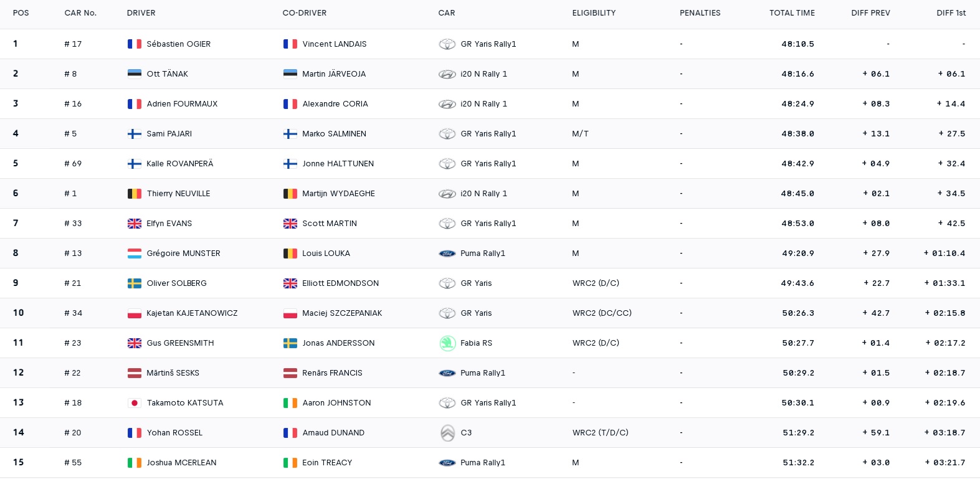This screenshot has height=479, width=980.
Task: Click the Hyundai logo beside Ott TÄNAK's i20
Action: (447, 74)
